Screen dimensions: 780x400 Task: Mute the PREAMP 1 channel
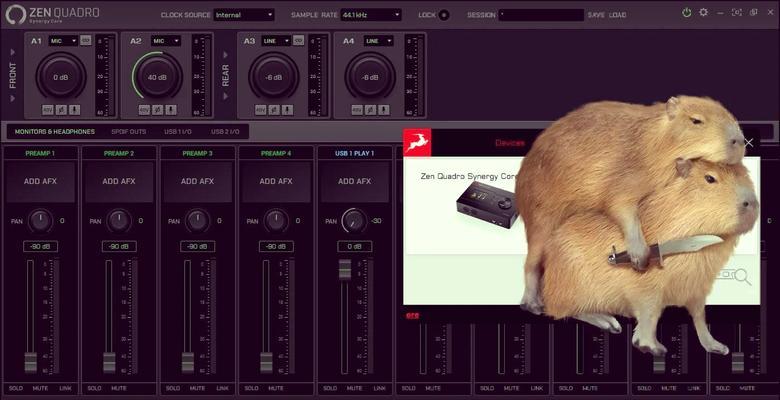(41, 387)
